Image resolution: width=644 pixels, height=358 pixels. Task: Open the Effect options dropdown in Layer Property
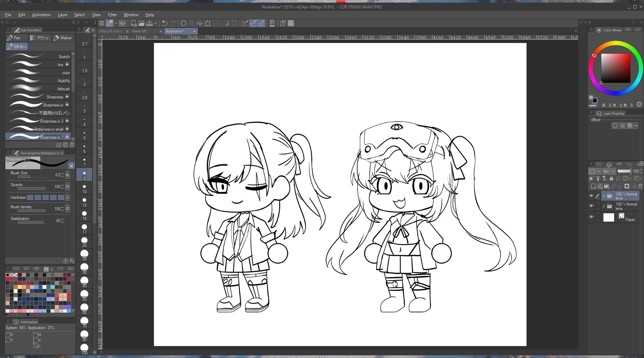(x=636, y=126)
